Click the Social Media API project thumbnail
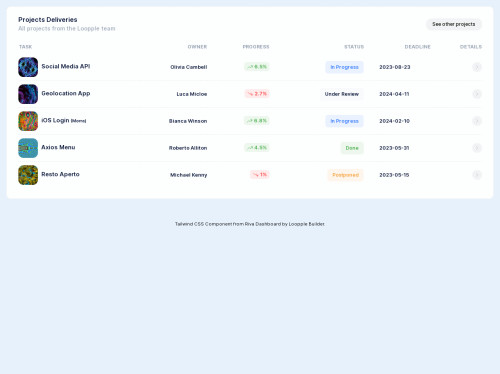The height and width of the screenshot is (374, 500). pos(28,67)
